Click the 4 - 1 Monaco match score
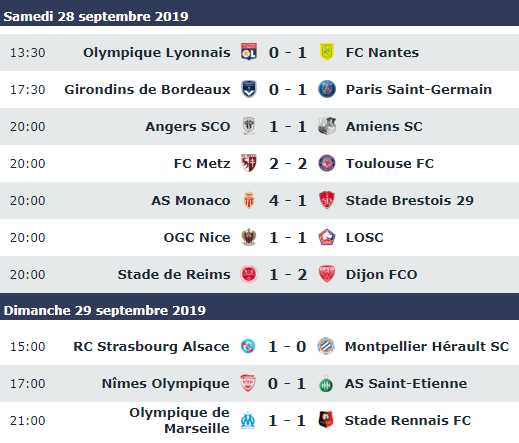This screenshot has height=443, width=519. (288, 200)
